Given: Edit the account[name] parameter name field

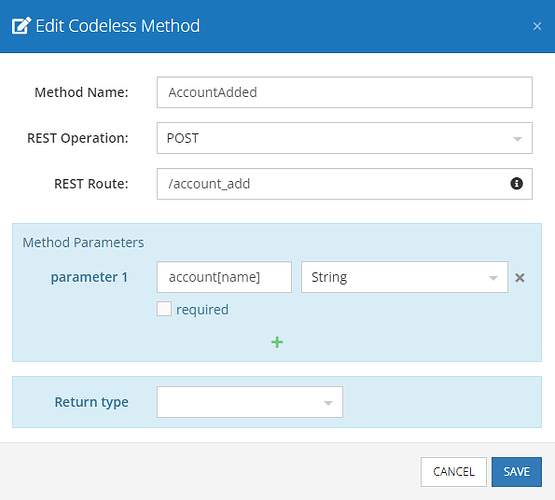Looking at the screenshot, I should point(224,277).
